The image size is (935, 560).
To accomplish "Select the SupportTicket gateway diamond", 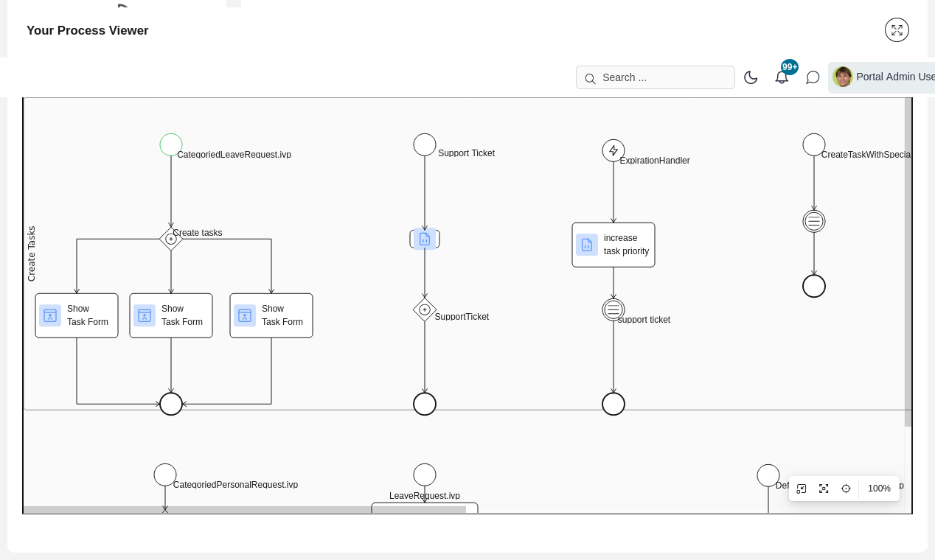I will pos(425,309).
